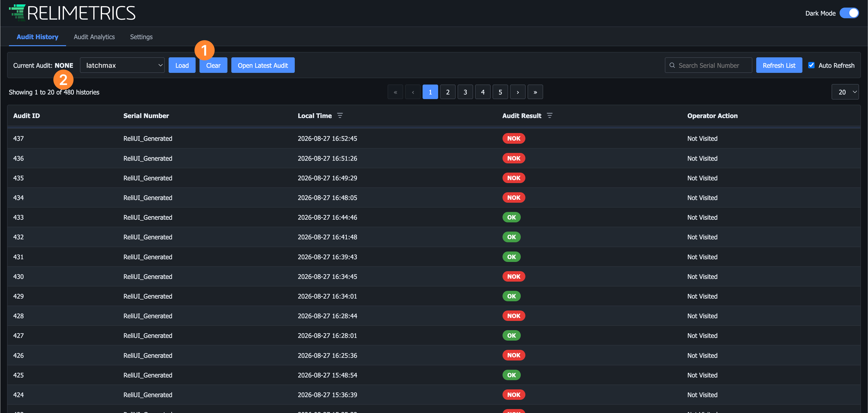The image size is (868, 413).
Task: Click the NOK badge for audit 430
Action: 514,277
